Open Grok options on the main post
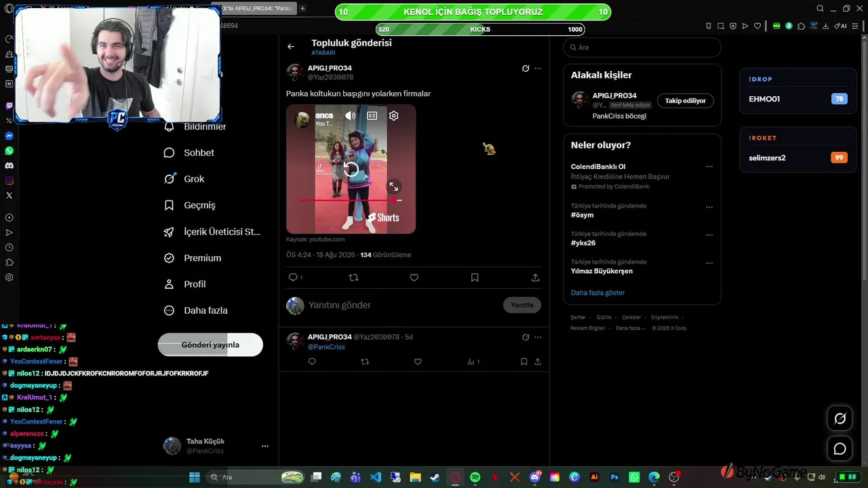The width and height of the screenshot is (868, 488). (526, 68)
